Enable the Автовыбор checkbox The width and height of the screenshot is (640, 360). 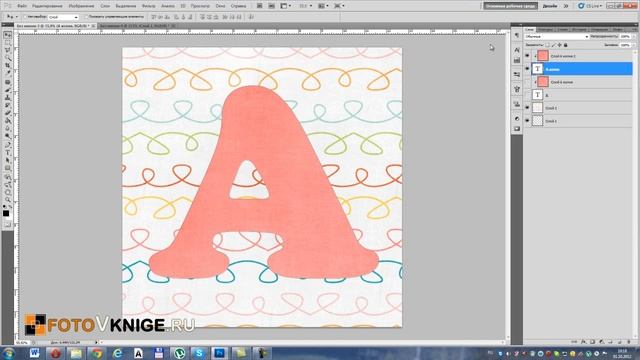point(25,17)
